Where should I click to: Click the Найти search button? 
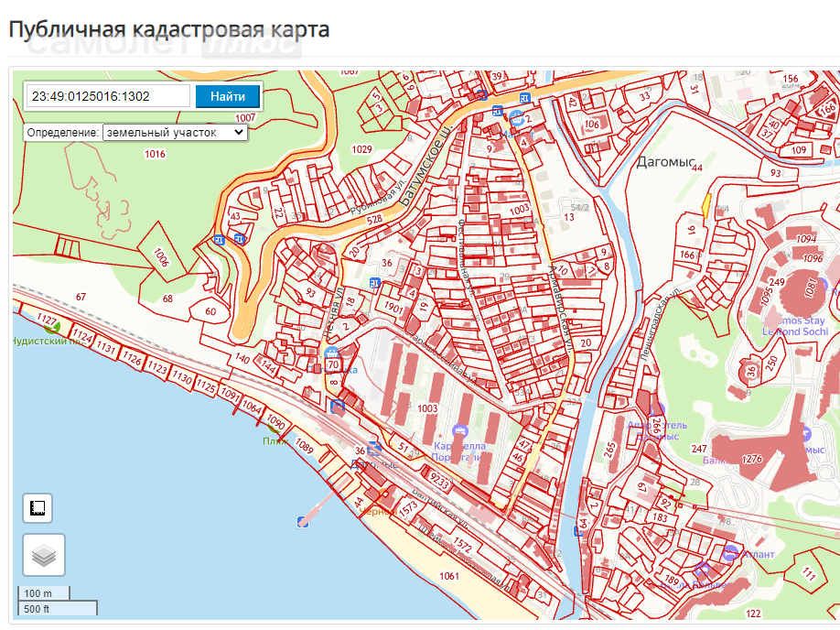(x=228, y=96)
